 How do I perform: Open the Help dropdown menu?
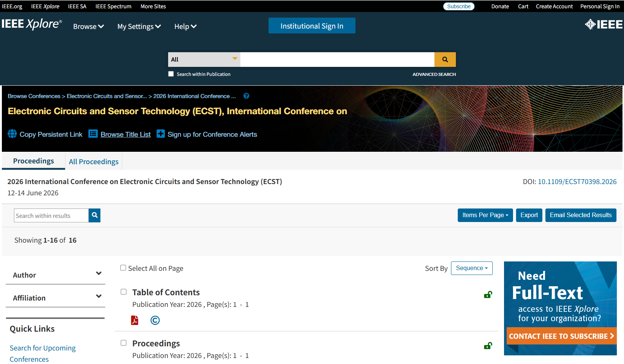coord(185,26)
